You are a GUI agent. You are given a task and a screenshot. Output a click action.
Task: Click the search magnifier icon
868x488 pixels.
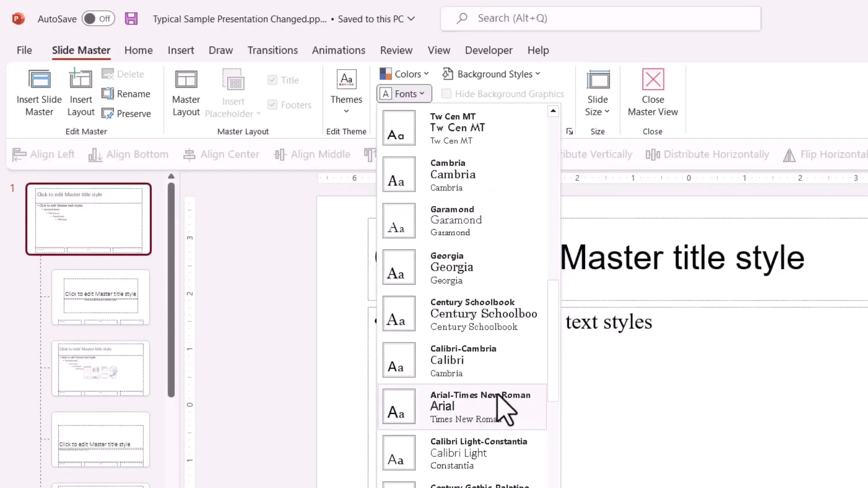(462, 19)
